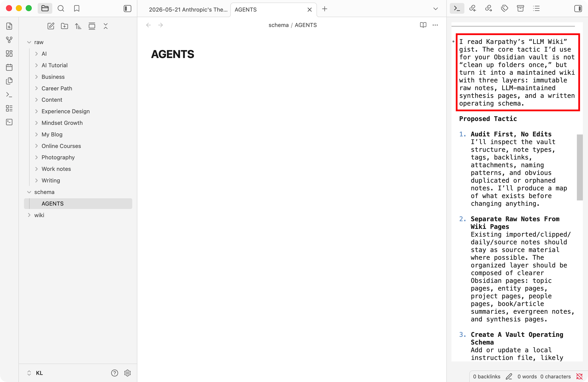Select the terminal tab in right sidebar
This screenshot has height=382, width=588.
[457, 9]
